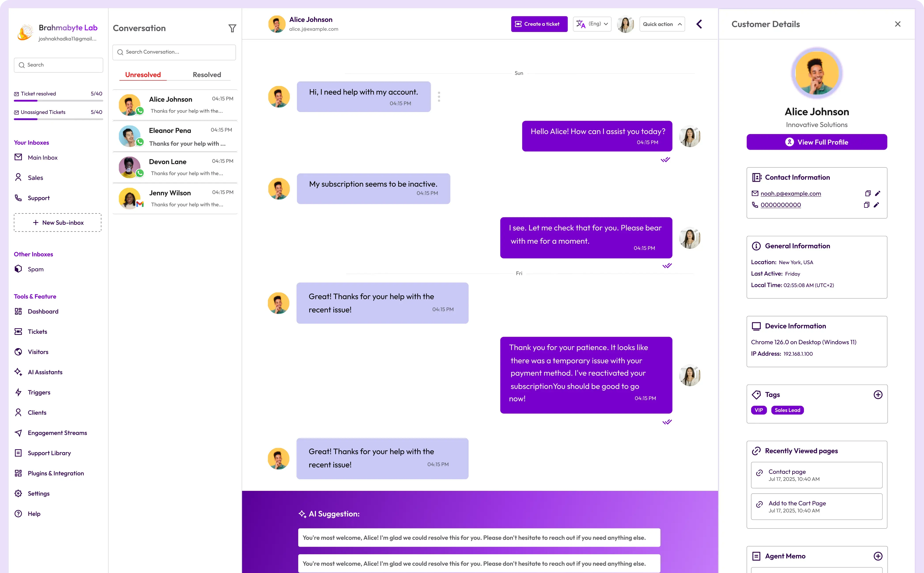Open the conversation filter icon
The height and width of the screenshot is (573, 924).
[232, 28]
